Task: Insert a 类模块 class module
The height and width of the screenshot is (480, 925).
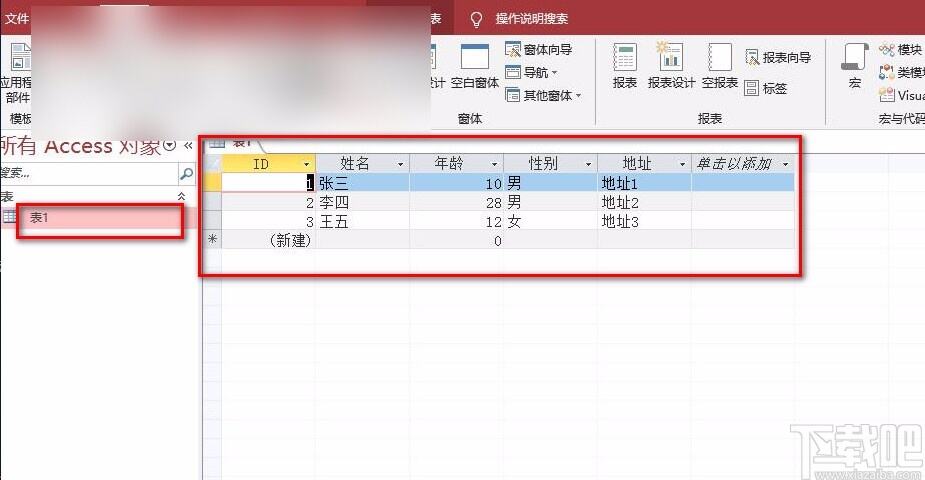Action: pos(901,73)
